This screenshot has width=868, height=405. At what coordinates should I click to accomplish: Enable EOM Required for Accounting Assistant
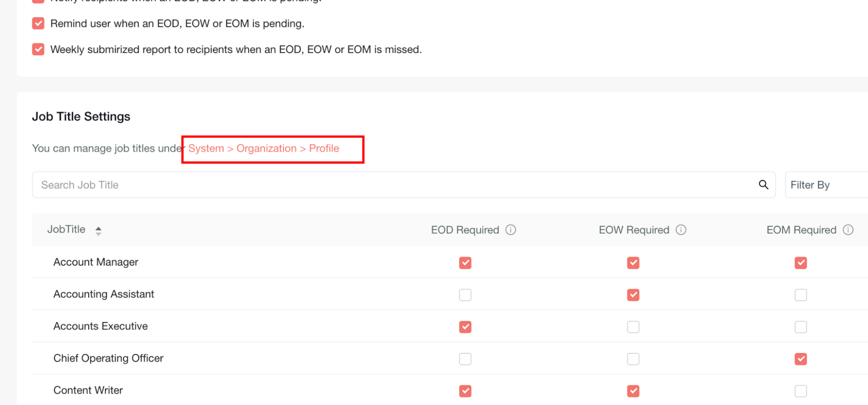(801, 295)
